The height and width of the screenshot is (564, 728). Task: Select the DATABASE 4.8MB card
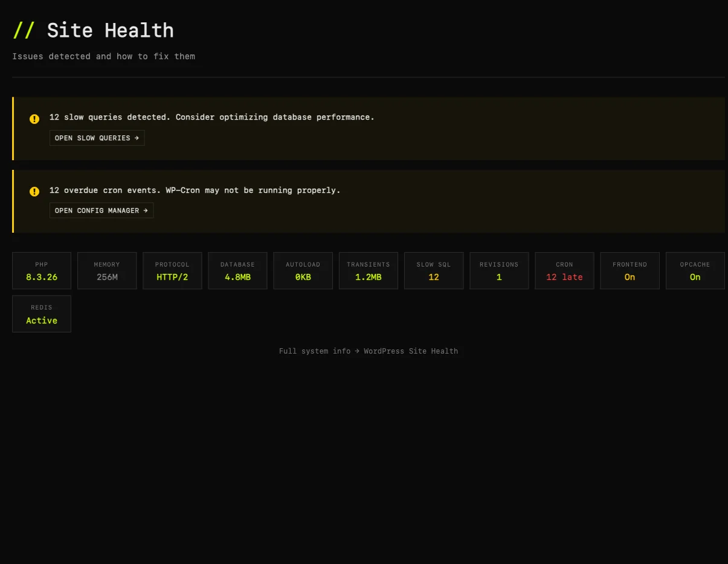pyautogui.click(x=237, y=270)
